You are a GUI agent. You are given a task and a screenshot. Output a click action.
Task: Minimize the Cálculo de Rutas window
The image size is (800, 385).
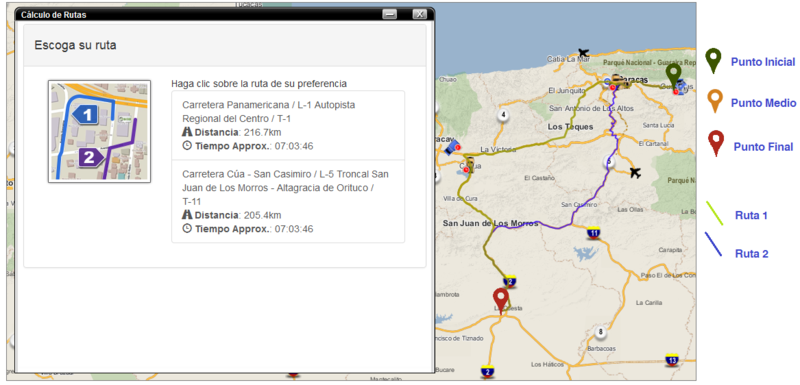tap(390, 14)
